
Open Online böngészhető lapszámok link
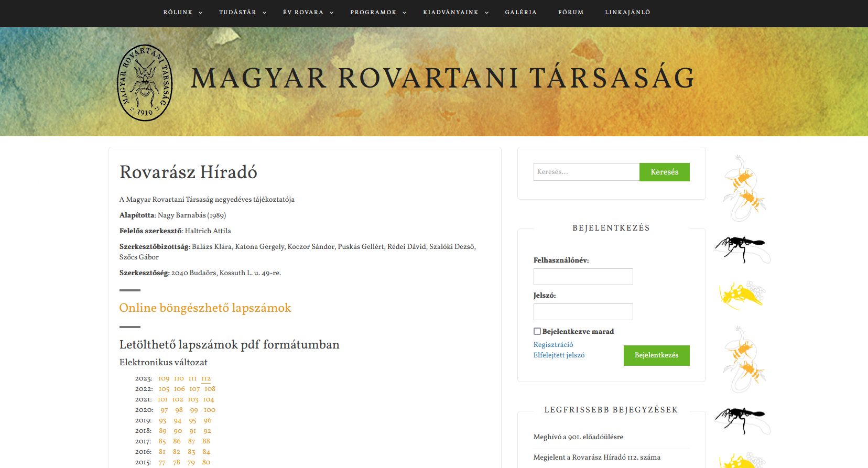pyautogui.click(x=205, y=308)
